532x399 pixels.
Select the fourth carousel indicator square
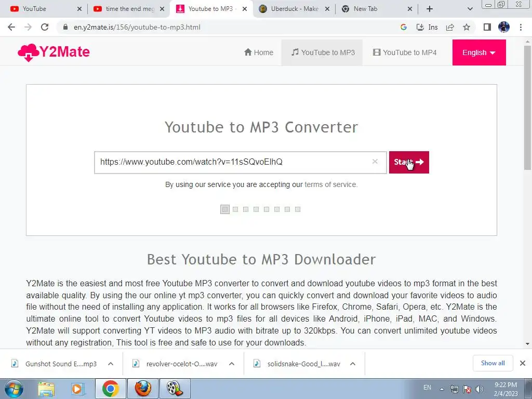256,209
